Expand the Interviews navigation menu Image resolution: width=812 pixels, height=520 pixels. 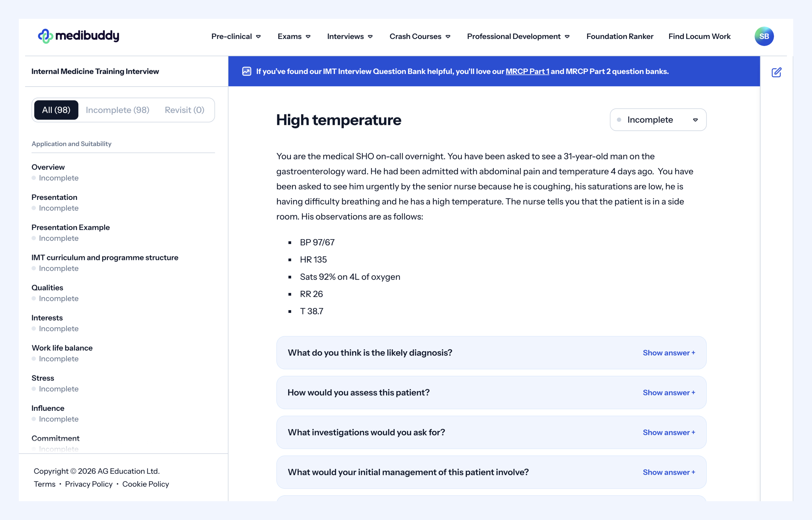pyautogui.click(x=350, y=36)
